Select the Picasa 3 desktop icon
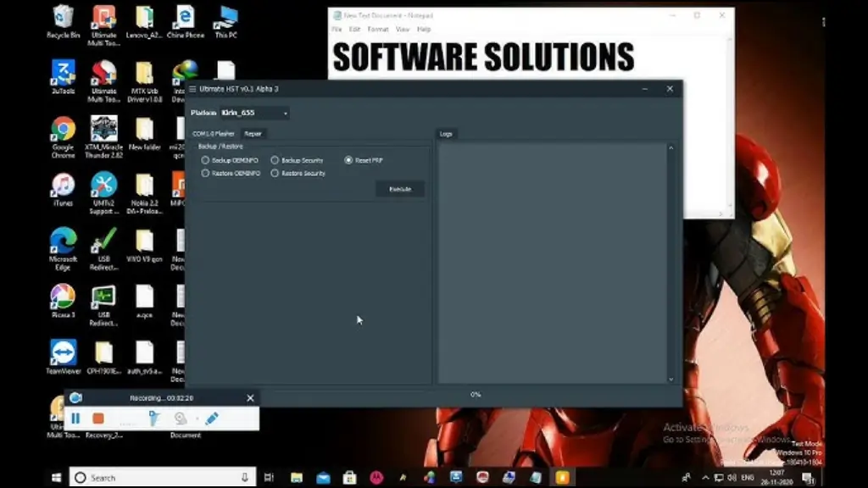The width and height of the screenshot is (868, 488). pyautogui.click(x=63, y=302)
